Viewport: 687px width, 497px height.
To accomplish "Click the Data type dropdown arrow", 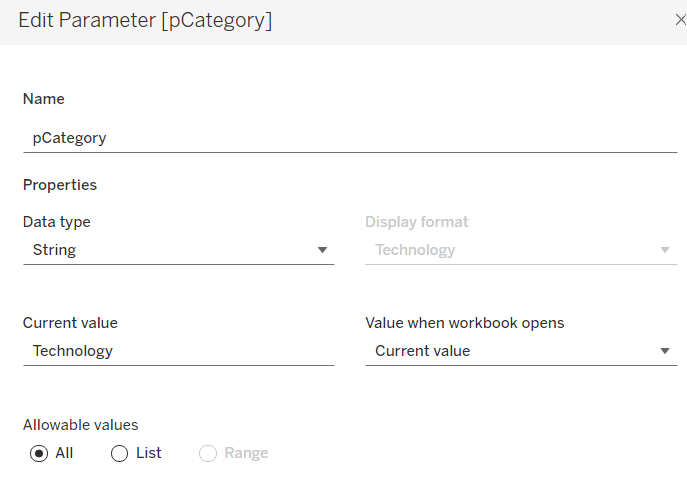I will [322, 250].
